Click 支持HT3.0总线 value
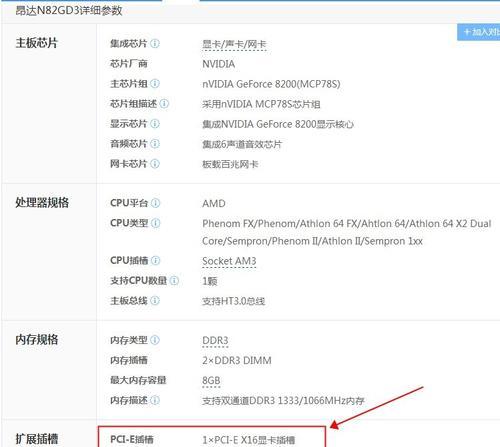 233,301
